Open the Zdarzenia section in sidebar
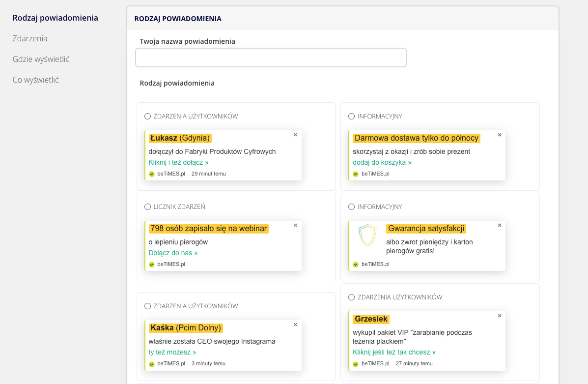Image resolution: width=588 pixels, height=384 pixels. pos(30,38)
